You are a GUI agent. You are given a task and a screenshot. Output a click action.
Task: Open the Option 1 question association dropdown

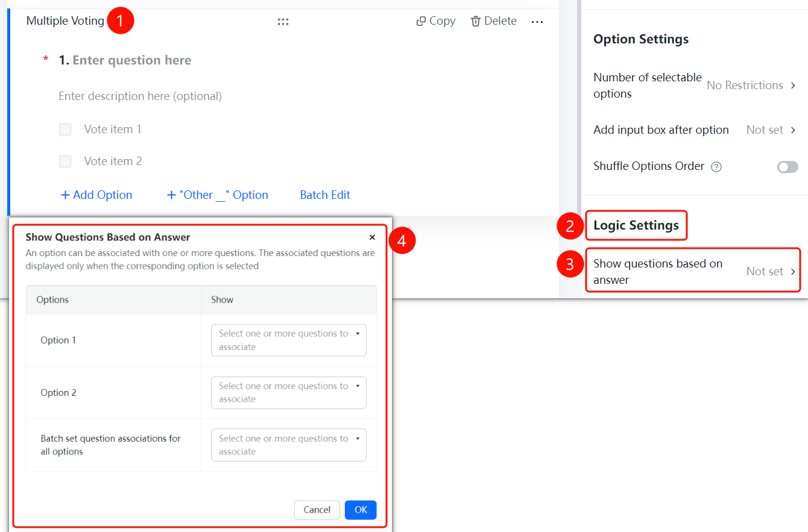click(x=289, y=340)
